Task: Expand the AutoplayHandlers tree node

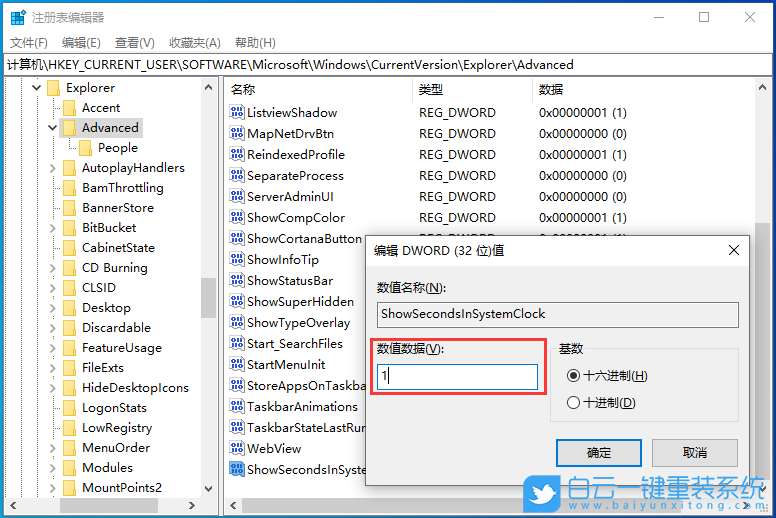Action: click(x=52, y=168)
